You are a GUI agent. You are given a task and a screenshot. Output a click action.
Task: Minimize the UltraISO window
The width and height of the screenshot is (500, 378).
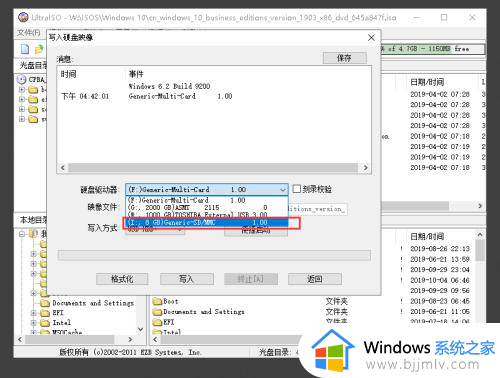pos(417,17)
